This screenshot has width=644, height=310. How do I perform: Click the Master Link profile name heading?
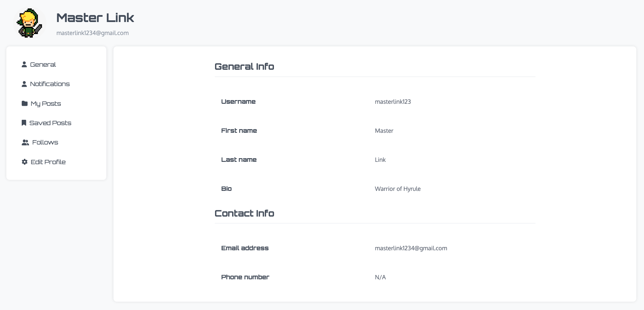pos(95,18)
